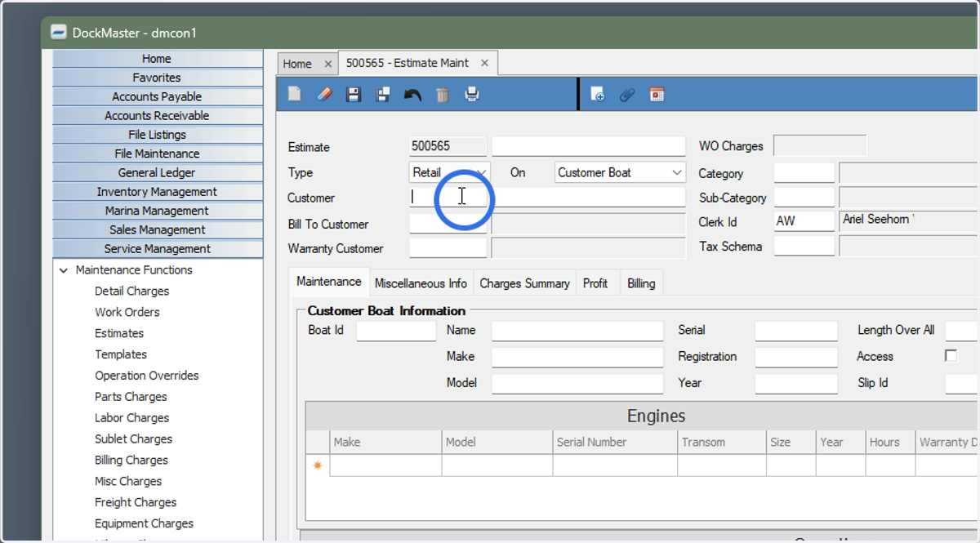
Task: Open the Marina Management module
Action: [x=158, y=211]
